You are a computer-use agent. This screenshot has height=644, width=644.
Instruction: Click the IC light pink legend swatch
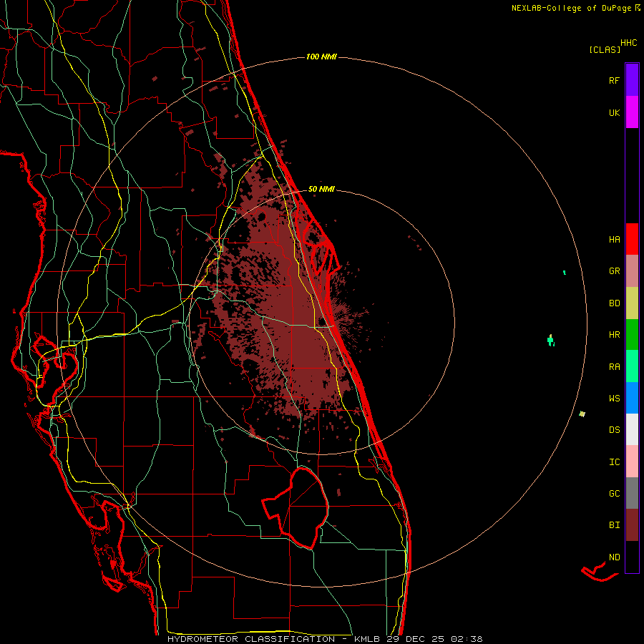pyautogui.click(x=632, y=462)
